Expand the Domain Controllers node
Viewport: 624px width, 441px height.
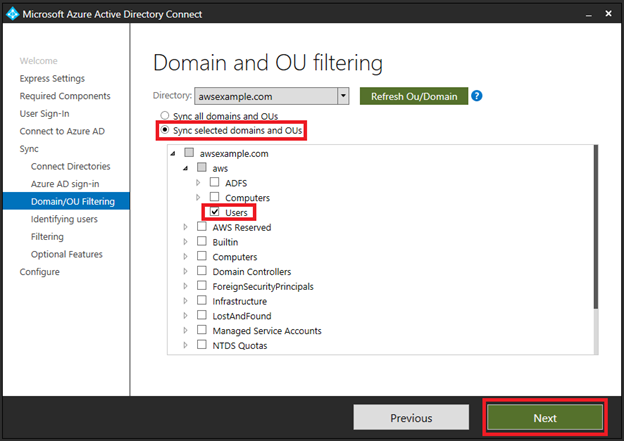[x=185, y=271]
